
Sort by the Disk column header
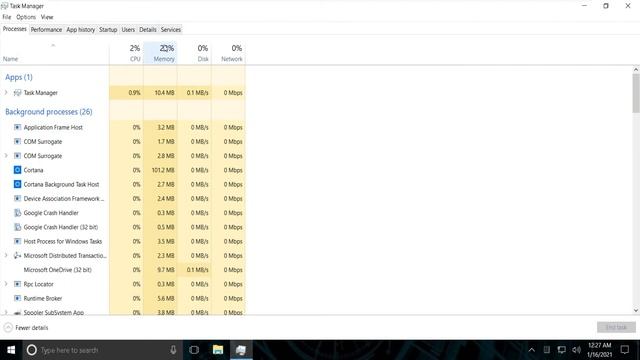194,53
